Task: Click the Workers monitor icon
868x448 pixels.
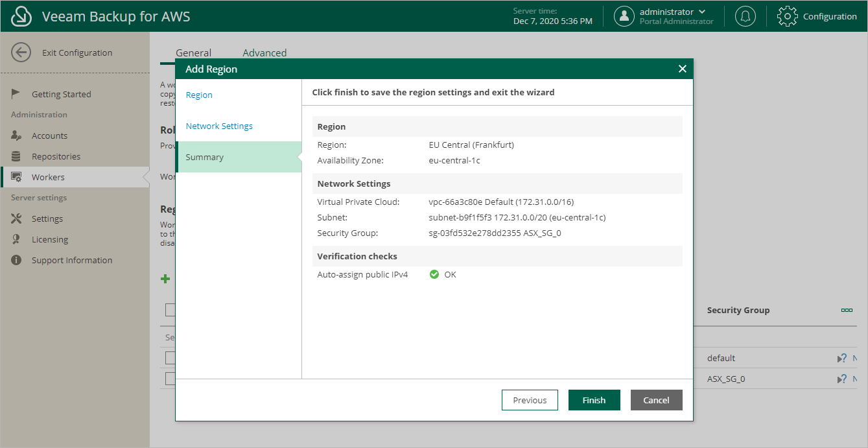Action: [x=17, y=177]
